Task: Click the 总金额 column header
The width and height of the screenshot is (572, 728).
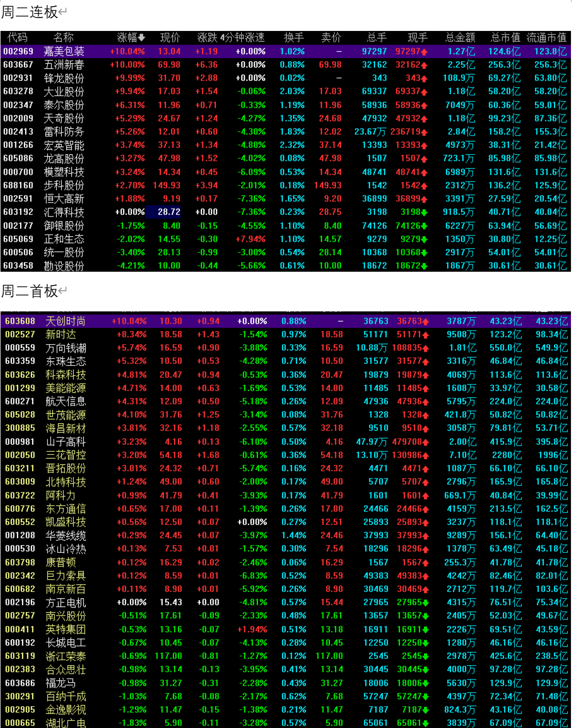Action: click(460, 38)
